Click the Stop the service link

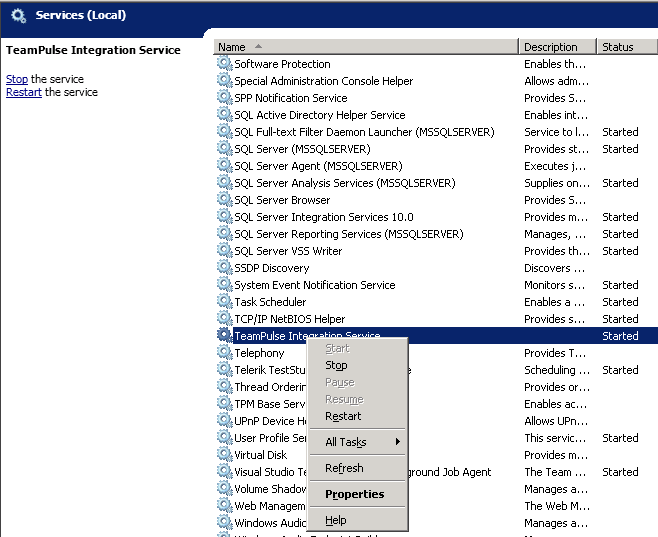(x=17, y=79)
